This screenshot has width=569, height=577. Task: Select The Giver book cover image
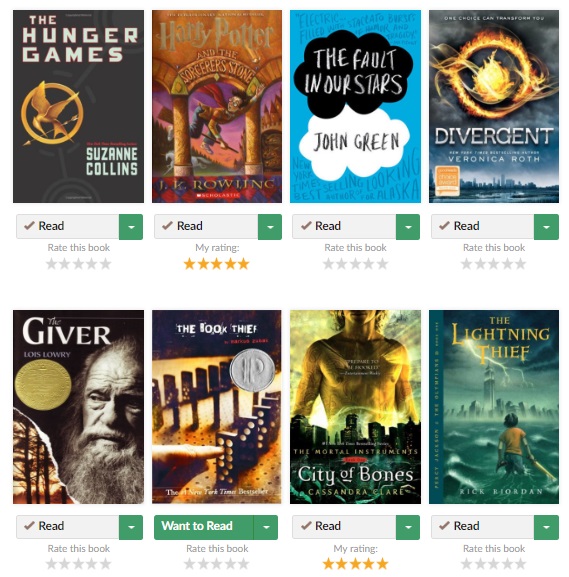pos(78,407)
